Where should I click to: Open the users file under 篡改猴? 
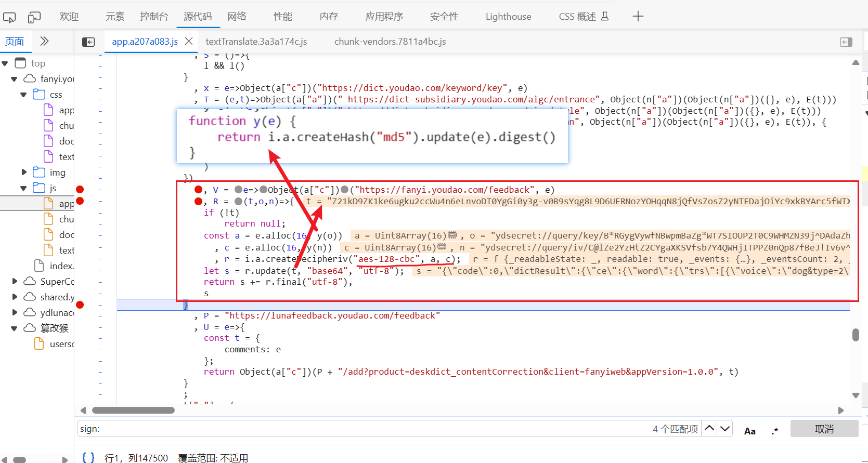point(54,343)
